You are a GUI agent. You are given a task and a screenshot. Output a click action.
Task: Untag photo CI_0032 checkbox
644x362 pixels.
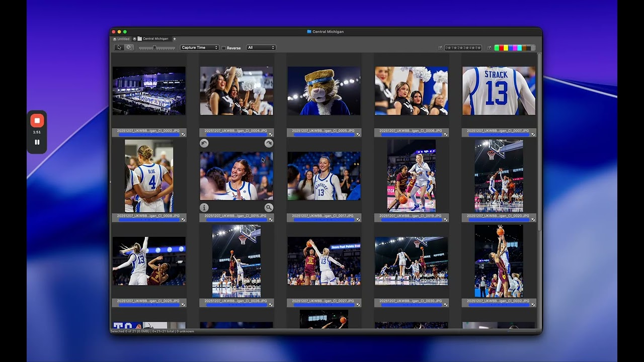[x=533, y=305]
